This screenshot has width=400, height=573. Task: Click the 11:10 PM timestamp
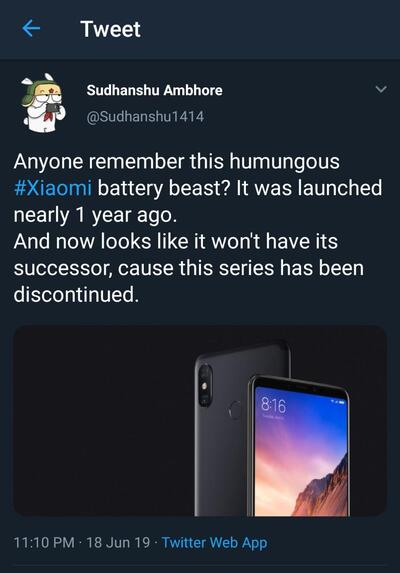[44, 543]
